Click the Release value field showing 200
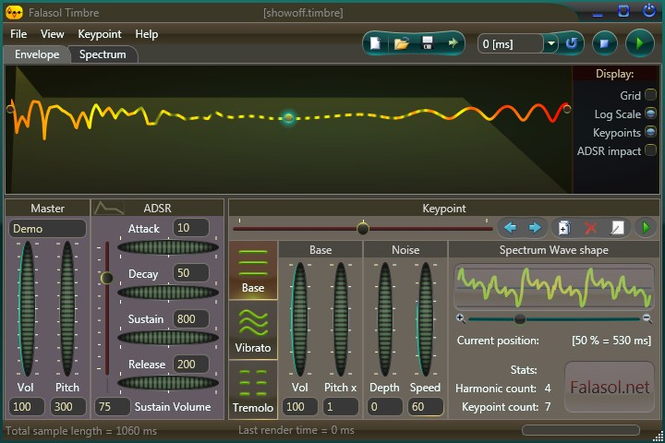The height and width of the screenshot is (443, 665). (191, 364)
